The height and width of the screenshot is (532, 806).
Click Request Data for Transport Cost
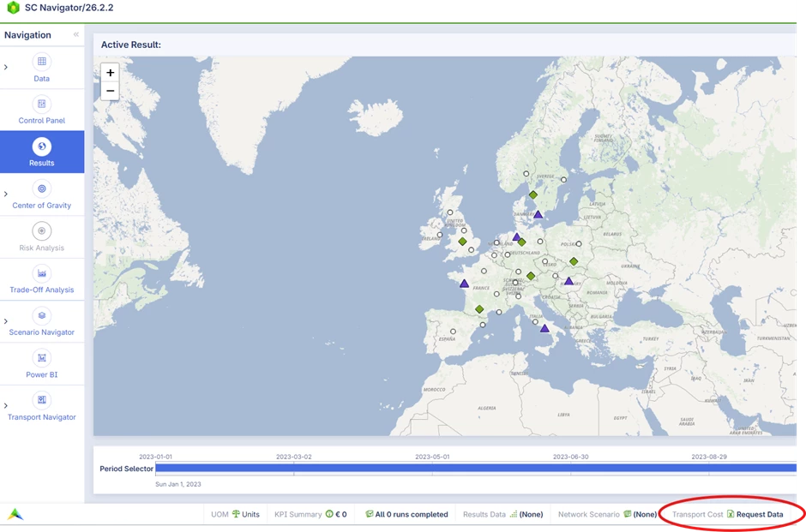760,514
